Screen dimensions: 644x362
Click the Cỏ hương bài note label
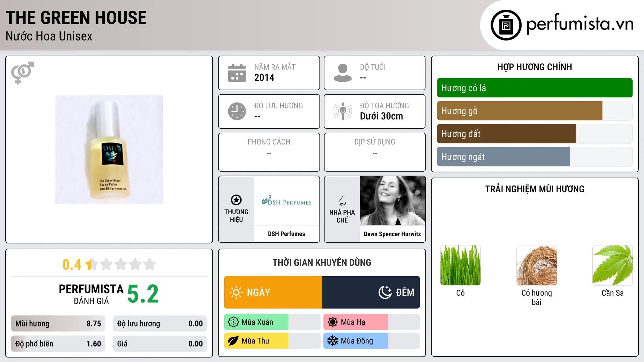[536, 298]
